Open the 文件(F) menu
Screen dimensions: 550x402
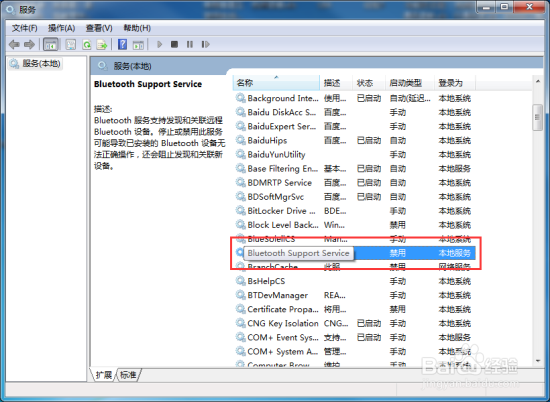[x=25, y=28]
